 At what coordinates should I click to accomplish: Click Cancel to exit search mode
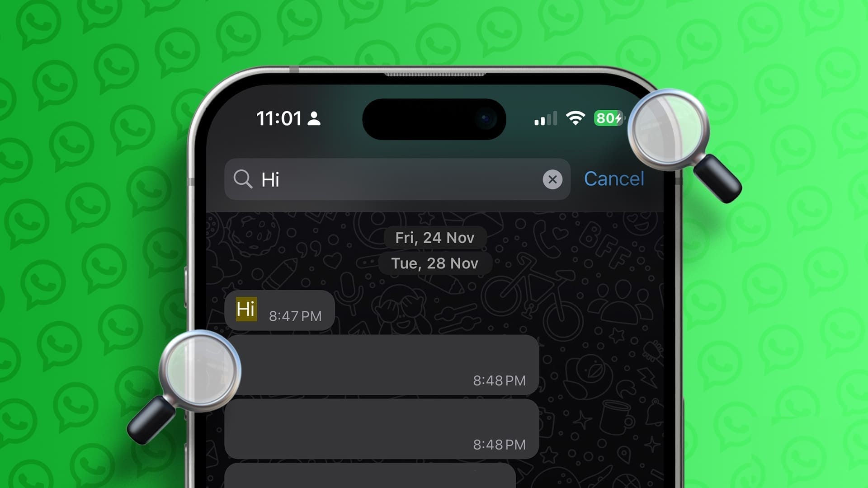pos(614,179)
